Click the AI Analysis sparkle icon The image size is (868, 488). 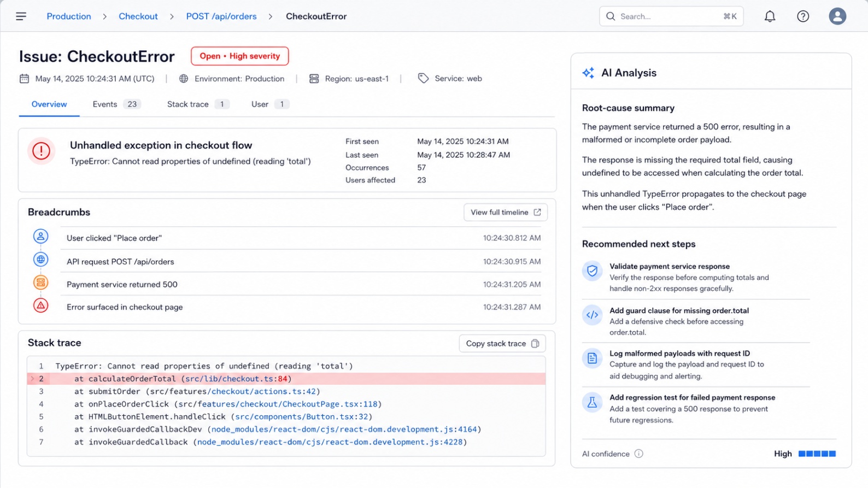coord(588,73)
